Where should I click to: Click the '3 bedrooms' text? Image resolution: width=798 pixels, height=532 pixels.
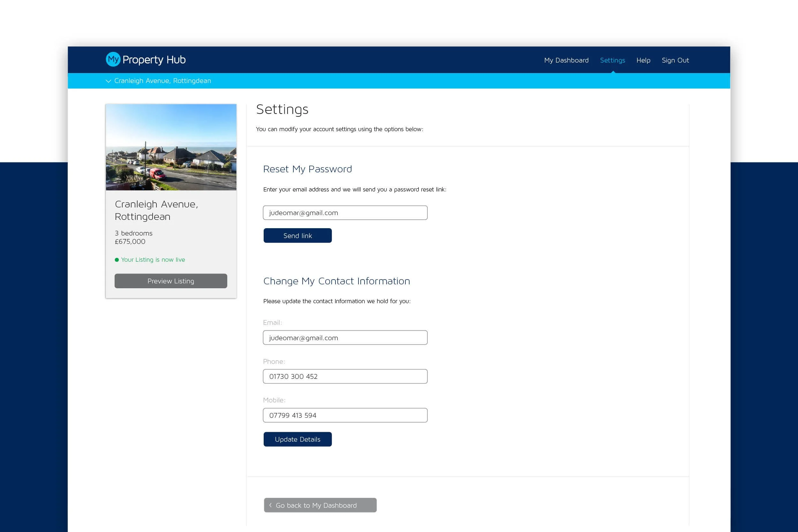pyautogui.click(x=134, y=233)
